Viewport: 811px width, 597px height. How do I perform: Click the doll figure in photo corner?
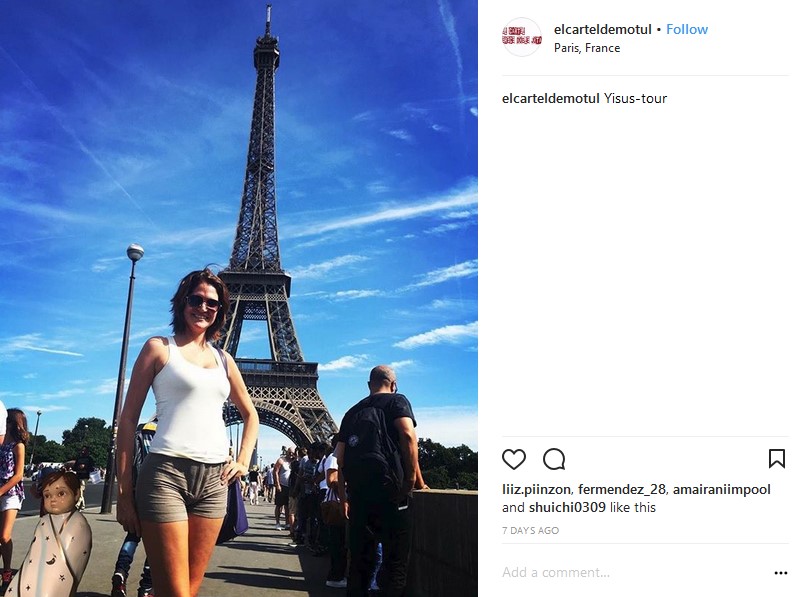(52, 533)
